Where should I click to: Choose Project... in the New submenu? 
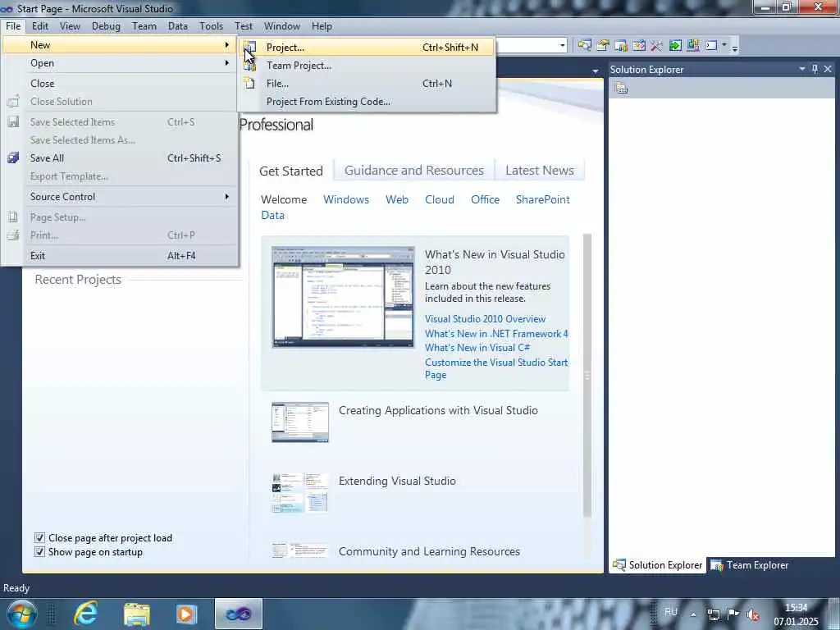367,47
